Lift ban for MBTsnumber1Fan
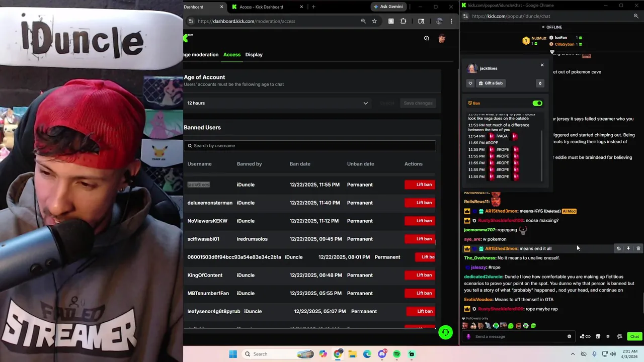644x362 pixels. pos(420,293)
